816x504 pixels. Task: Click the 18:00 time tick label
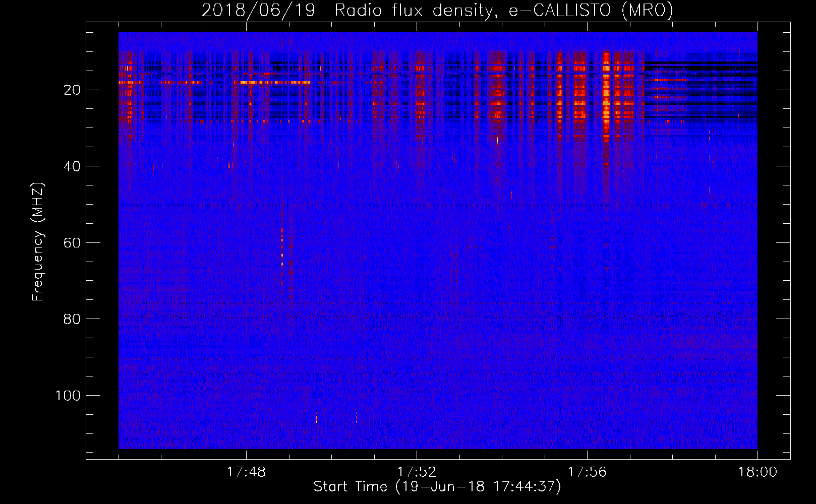coord(757,472)
